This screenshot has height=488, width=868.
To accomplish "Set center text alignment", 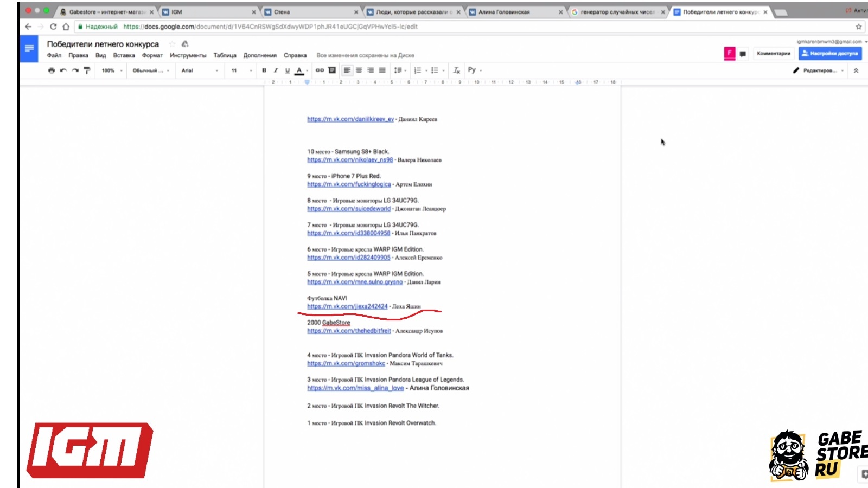I will [x=359, y=70].
